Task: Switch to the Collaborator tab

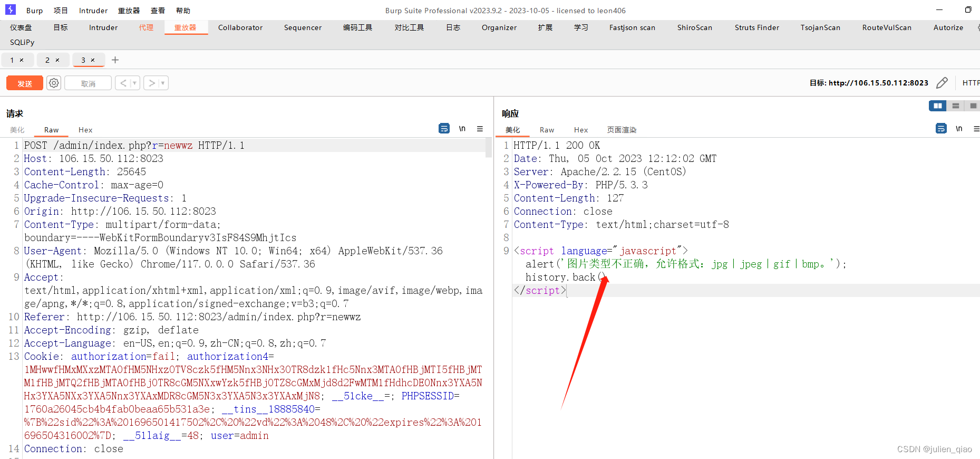Action: (240, 27)
